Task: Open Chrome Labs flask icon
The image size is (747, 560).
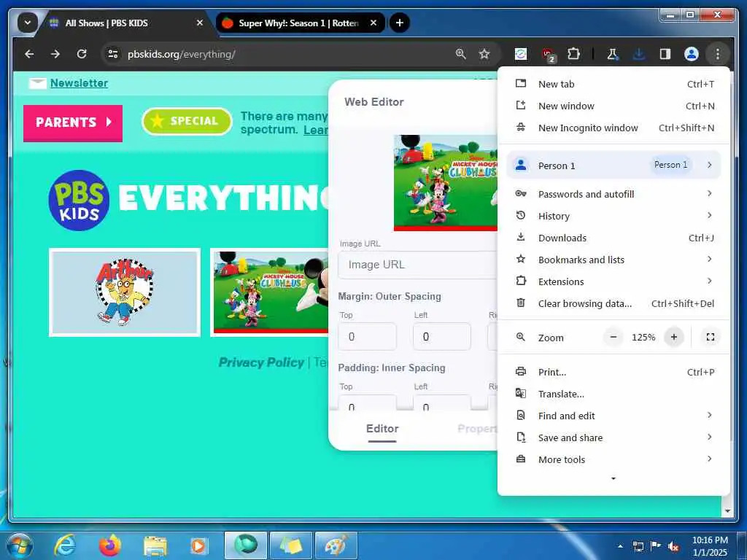Action: coord(612,54)
